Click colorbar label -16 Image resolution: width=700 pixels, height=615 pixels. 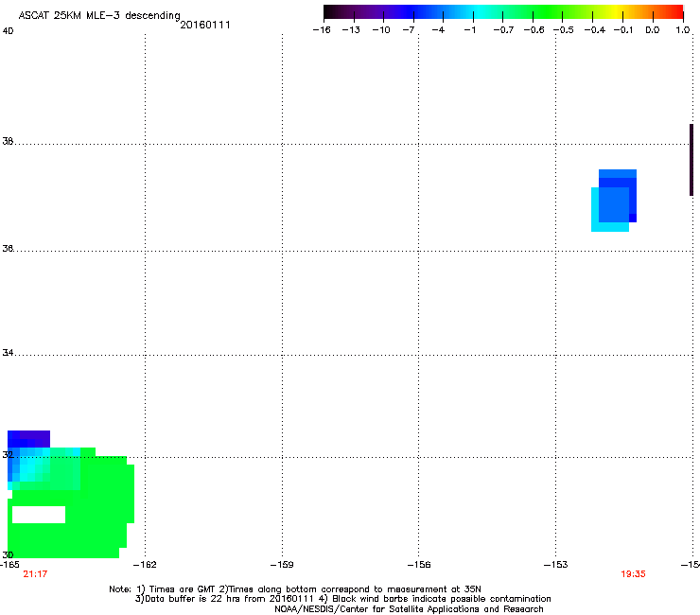[x=322, y=30]
